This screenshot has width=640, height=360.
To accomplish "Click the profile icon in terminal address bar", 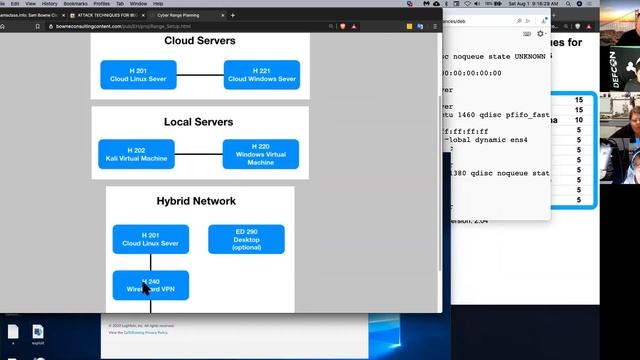I will [x=544, y=21].
